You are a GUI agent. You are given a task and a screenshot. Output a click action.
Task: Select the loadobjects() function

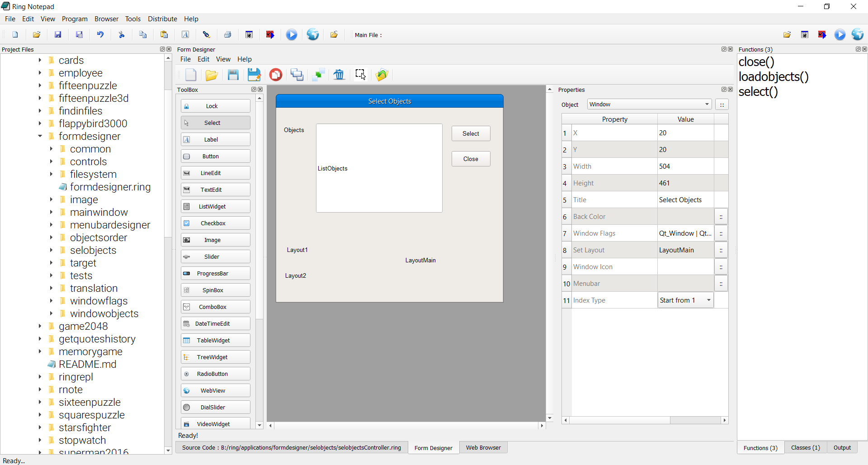coord(774,76)
